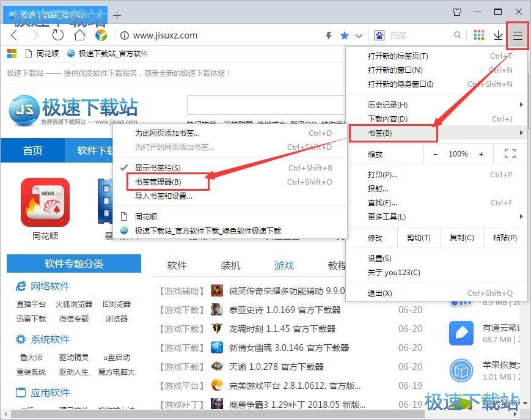Open 龙魂时刻 1.1.45 官方下载器 entry

pos(282,329)
